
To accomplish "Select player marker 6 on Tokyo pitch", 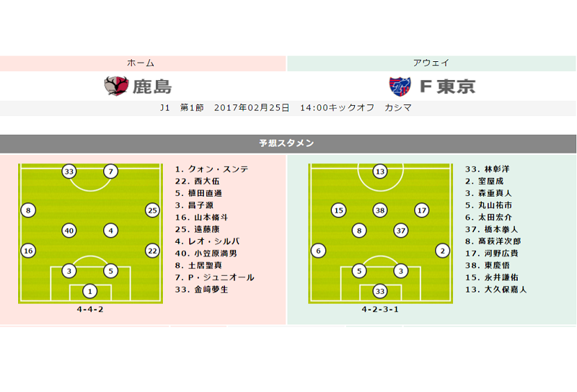I will (x=318, y=251).
